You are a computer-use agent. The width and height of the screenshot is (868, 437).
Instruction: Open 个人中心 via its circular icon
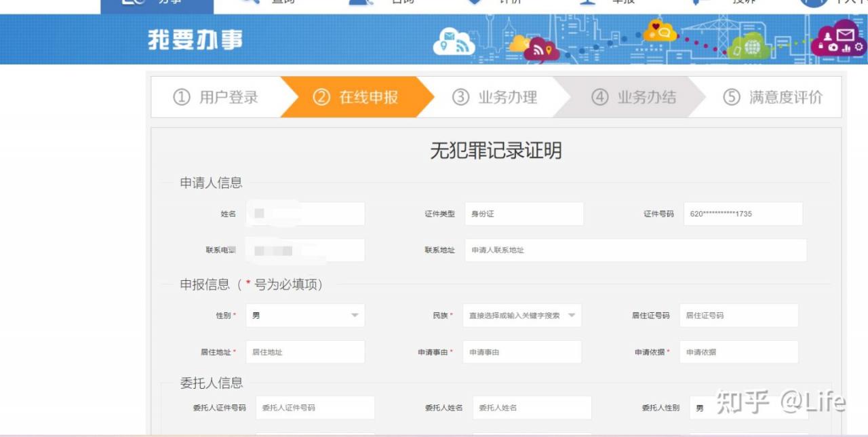click(x=812, y=3)
